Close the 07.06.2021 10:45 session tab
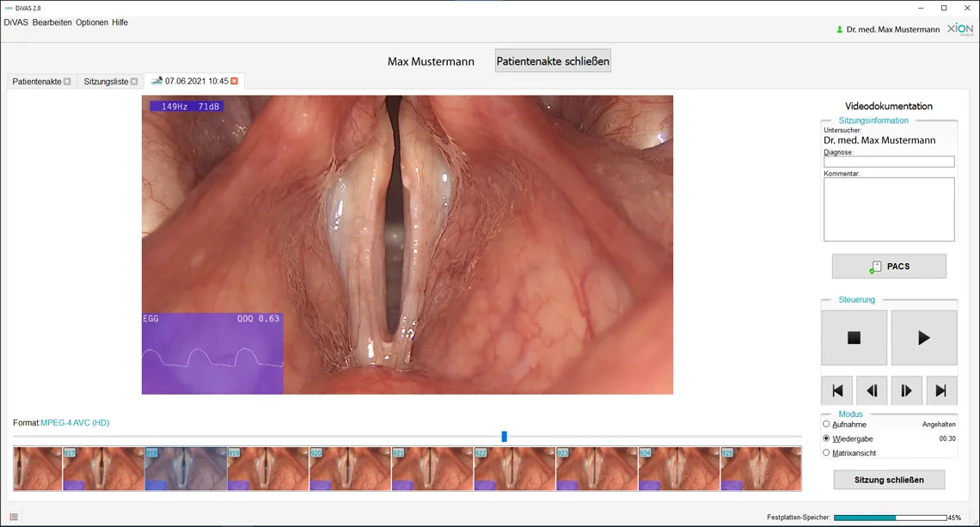This screenshot has height=527, width=980. (235, 81)
